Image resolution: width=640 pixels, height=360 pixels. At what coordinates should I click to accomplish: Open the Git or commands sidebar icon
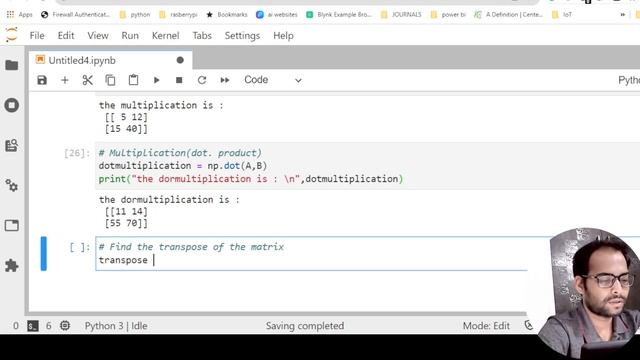[x=12, y=145]
